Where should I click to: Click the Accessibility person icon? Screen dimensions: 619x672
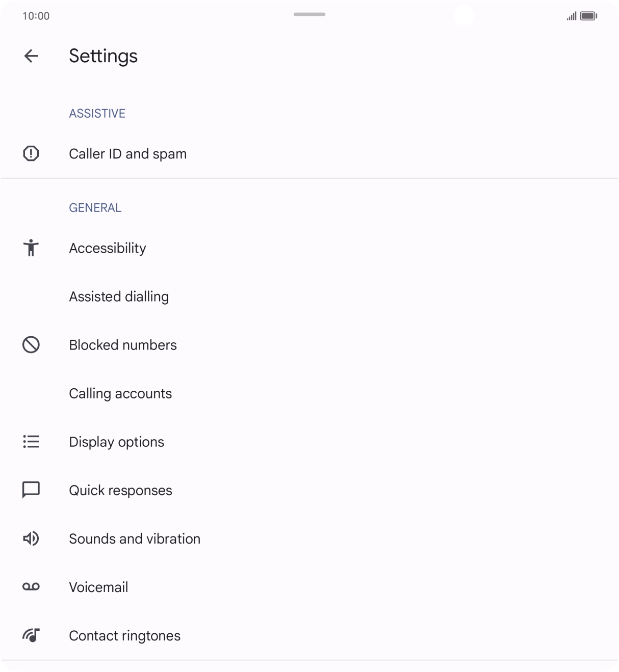pyautogui.click(x=31, y=248)
